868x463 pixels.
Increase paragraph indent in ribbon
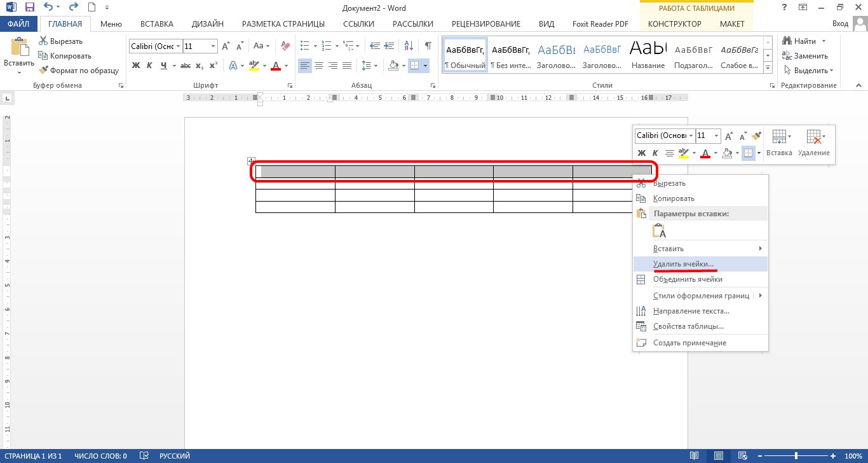pos(388,46)
